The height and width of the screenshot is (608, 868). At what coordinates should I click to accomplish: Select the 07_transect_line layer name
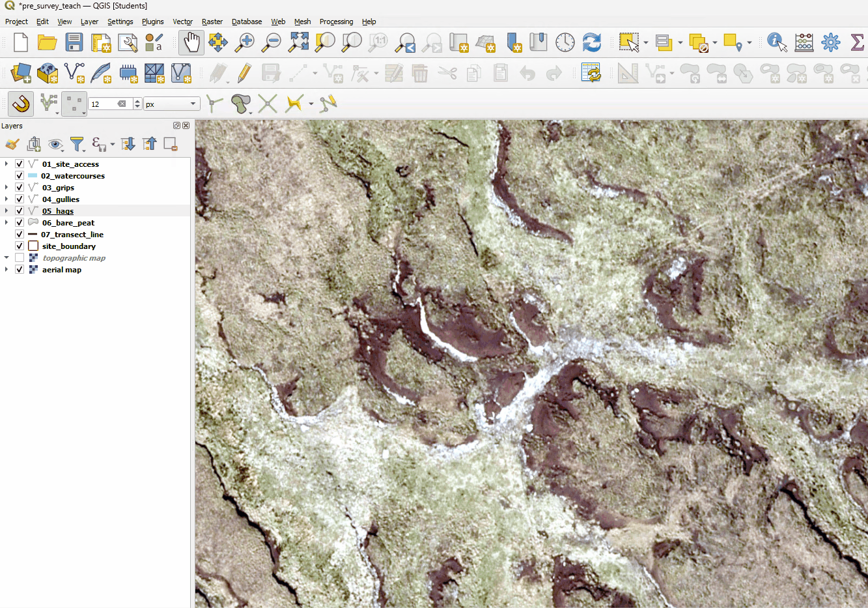tap(72, 235)
